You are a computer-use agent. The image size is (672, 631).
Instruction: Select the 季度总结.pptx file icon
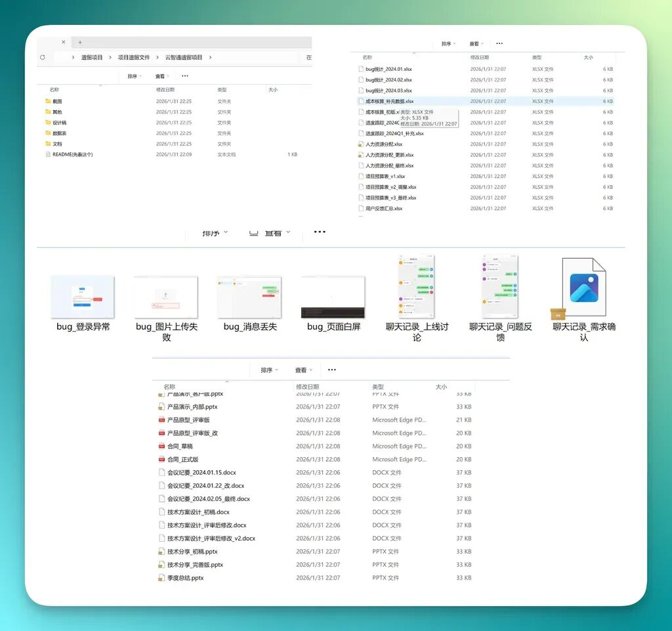click(161, 578)
